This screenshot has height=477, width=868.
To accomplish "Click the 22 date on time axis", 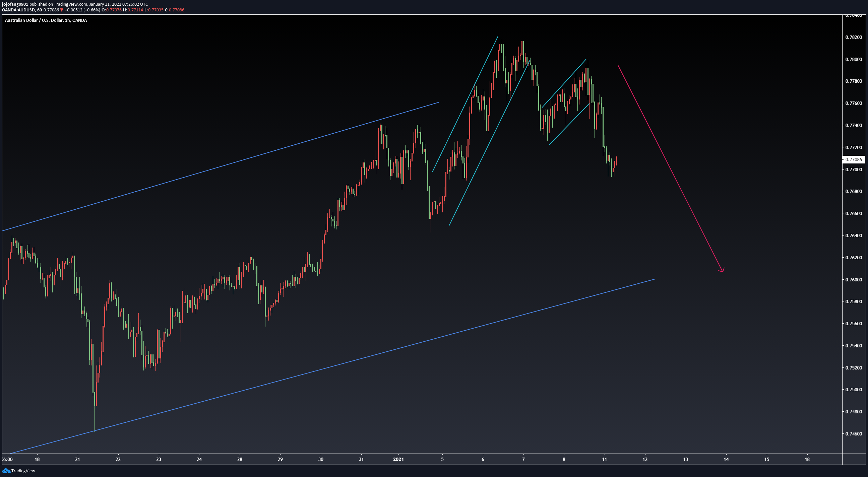I will [x=118, y=460].
